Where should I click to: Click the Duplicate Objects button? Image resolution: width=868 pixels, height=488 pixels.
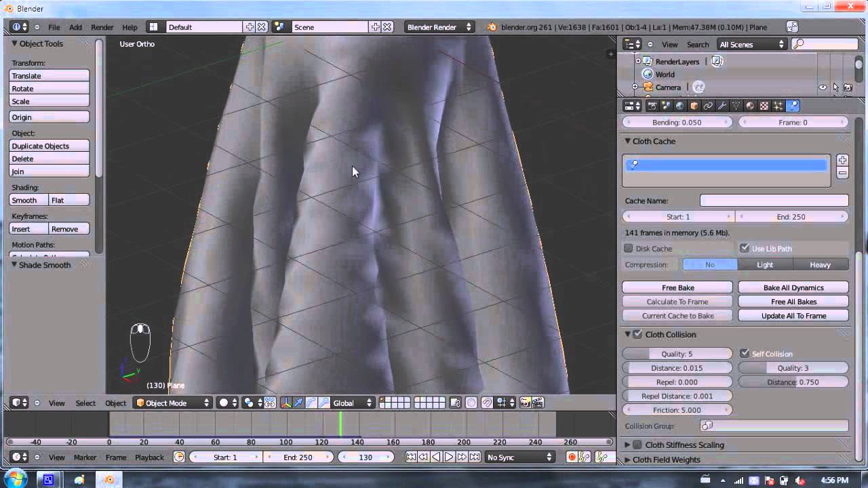(50, 146)
